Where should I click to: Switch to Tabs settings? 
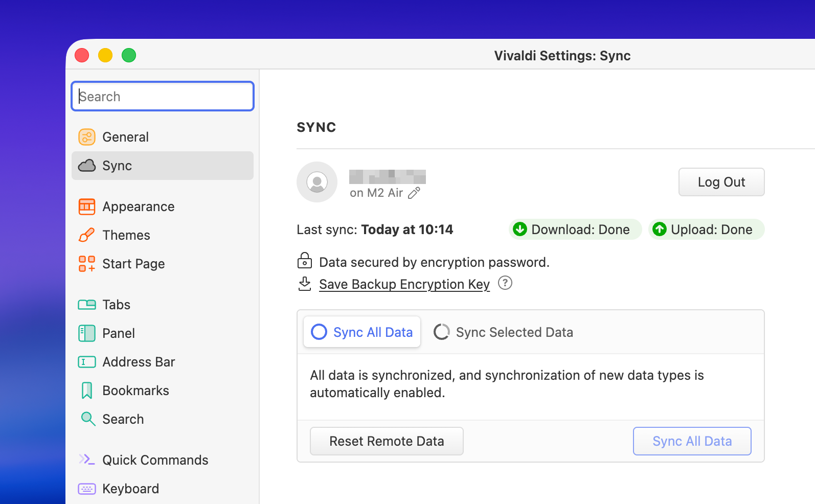[x=163, y=305]
